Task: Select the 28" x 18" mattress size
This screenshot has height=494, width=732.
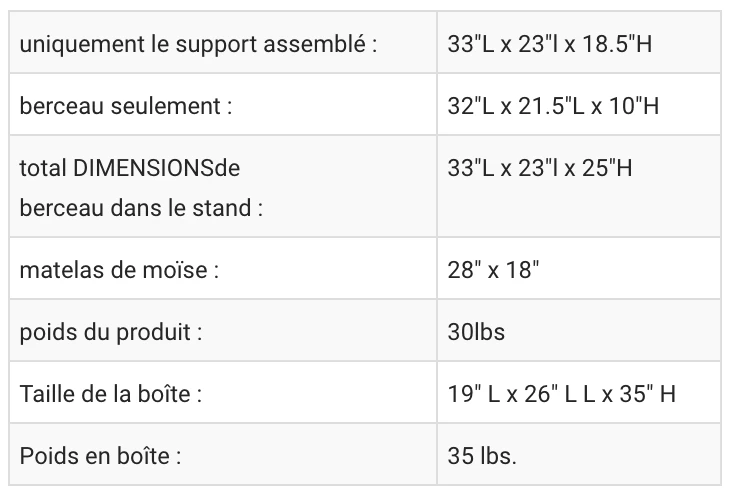Action: point(496,270)
